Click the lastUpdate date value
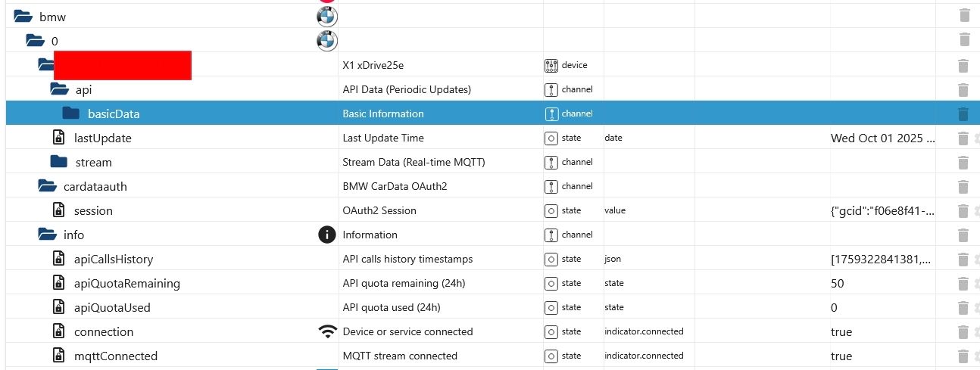980x370 pixels. (882, 138)
